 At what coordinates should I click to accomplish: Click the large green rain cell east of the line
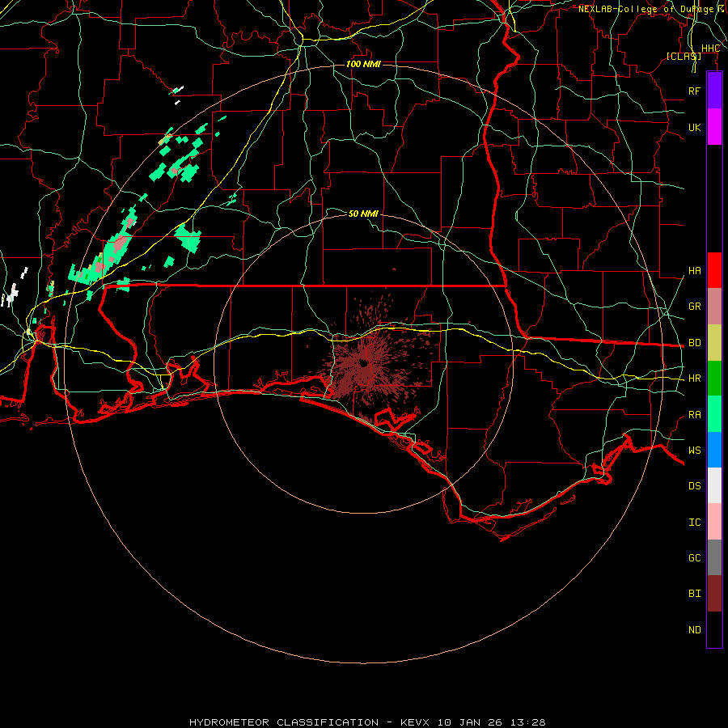(188, 238)
